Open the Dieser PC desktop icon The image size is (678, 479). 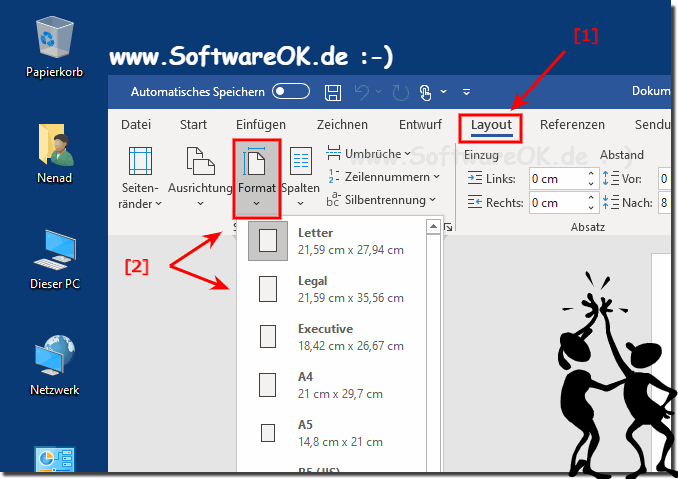point(55,259)
